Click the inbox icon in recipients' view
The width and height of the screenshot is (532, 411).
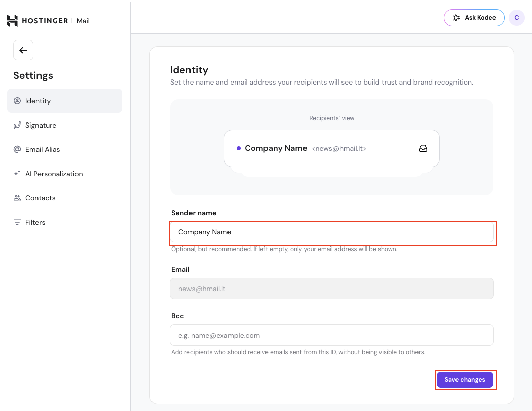(423, 148)
